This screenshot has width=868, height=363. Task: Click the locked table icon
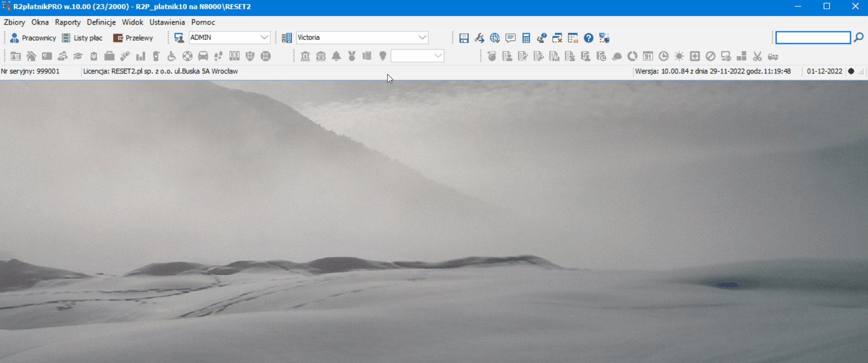pyautogui.click(x=573, y=38)
